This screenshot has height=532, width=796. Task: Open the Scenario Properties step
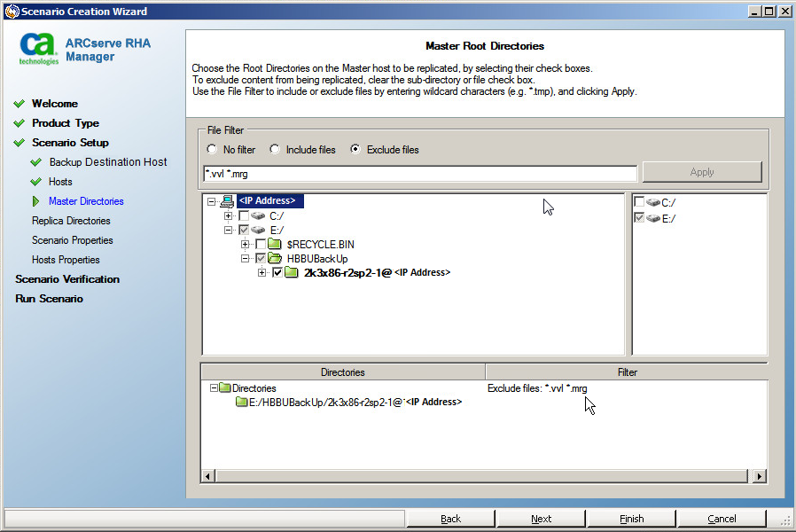coord(72,240)
